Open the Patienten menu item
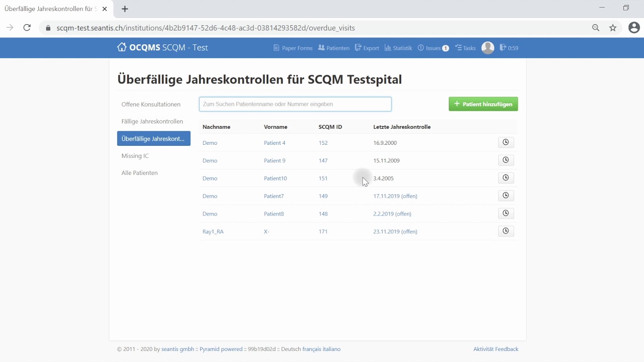 (334, 48)
